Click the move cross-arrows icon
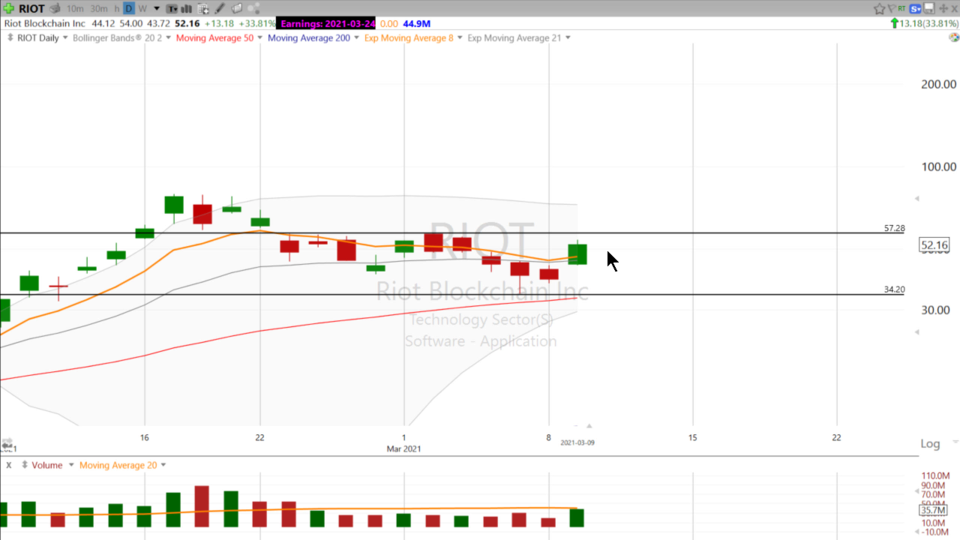The height and width of the screenshot is (540, 960). click(x=943, y=9)
